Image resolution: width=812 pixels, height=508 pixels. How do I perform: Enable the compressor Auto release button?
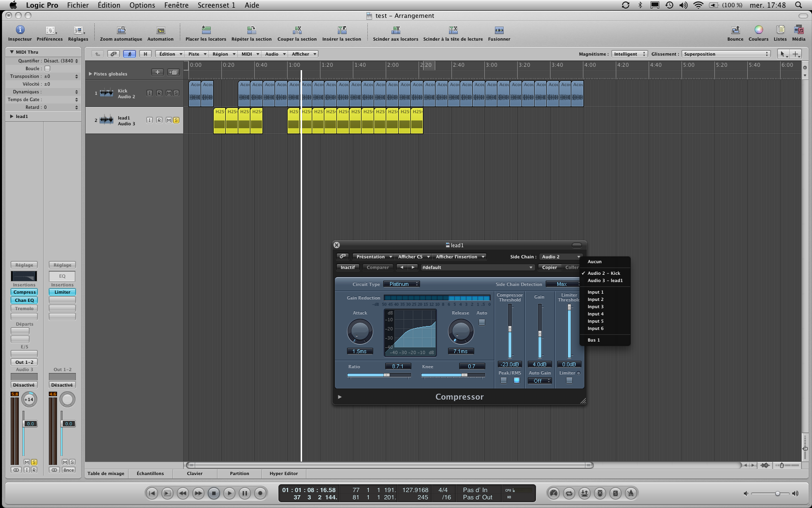coord(481,322)
